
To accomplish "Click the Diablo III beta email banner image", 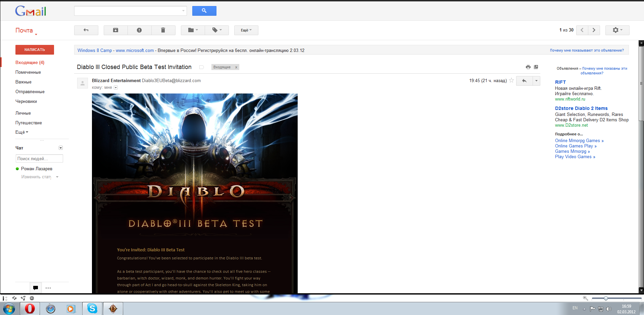I will pyautogui.click(x=195, y=193).
